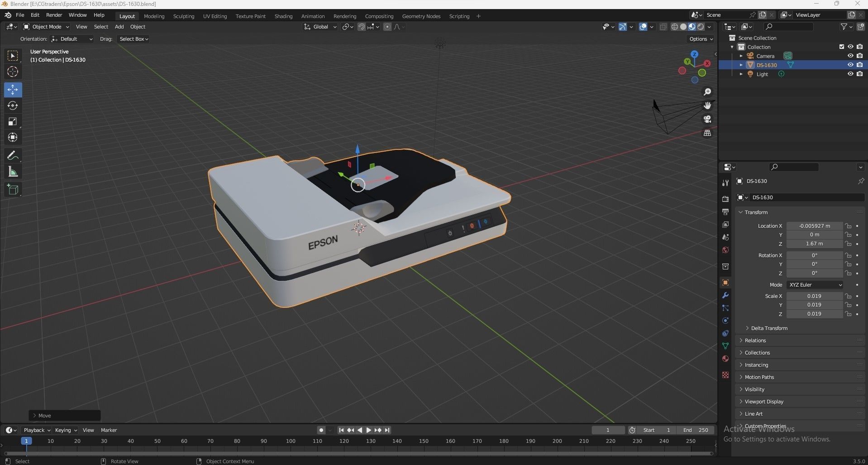
Task: Click the pan view hand icon
Action: [x=707, y=105]
